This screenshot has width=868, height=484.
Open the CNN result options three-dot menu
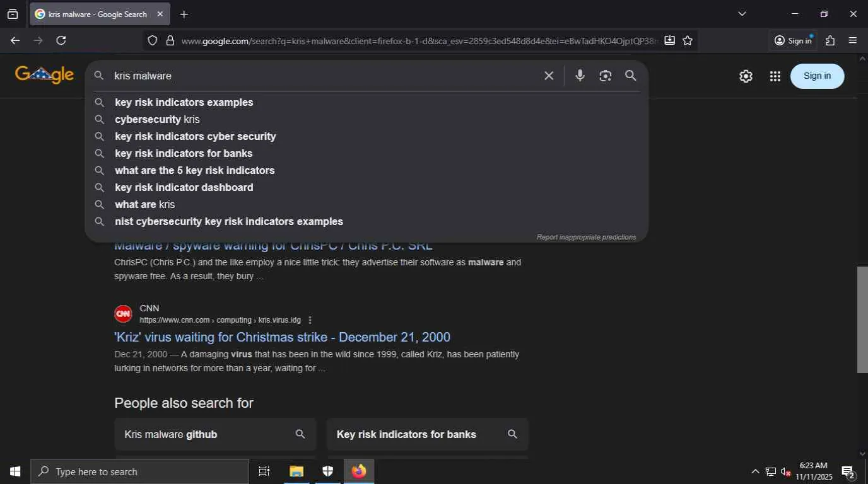tap(310, 320)
